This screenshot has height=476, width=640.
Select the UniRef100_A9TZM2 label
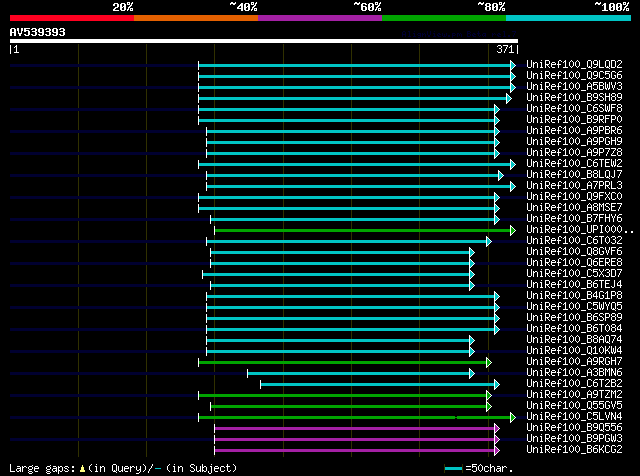574,395
